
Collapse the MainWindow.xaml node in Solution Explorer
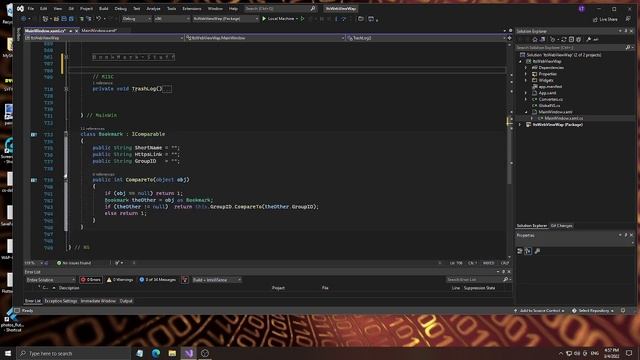click(x=526, y=112)
